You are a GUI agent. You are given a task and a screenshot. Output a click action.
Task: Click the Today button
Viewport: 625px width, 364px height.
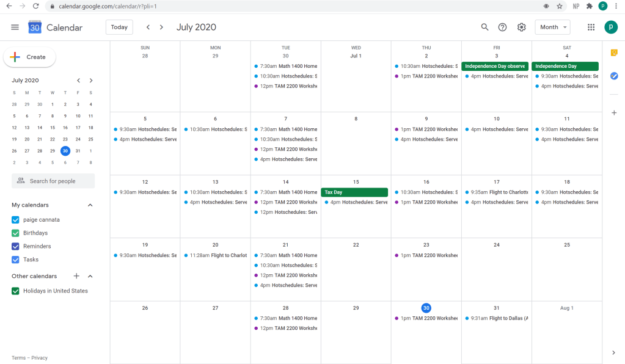click(119, 27)
